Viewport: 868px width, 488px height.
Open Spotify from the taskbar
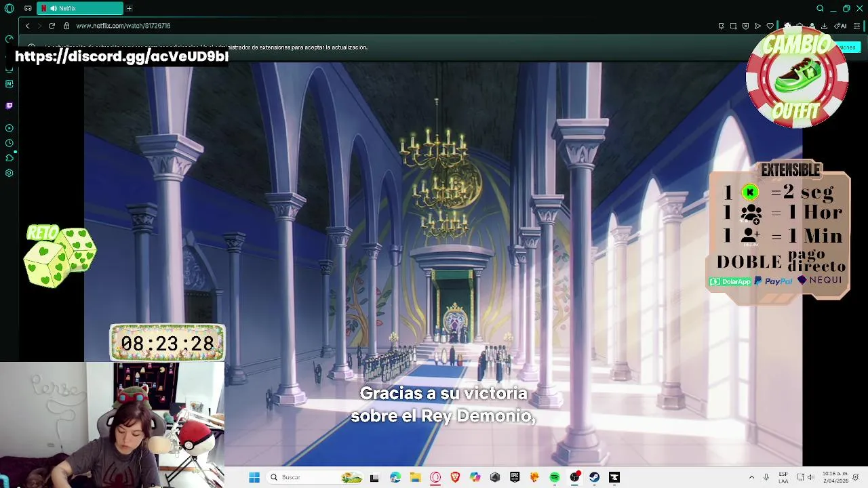(x=555, y=477)
